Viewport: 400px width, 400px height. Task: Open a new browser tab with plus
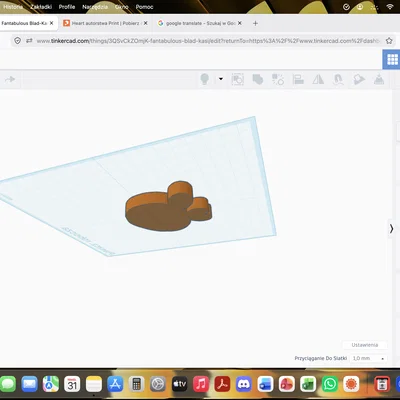[x=255, y=23]
